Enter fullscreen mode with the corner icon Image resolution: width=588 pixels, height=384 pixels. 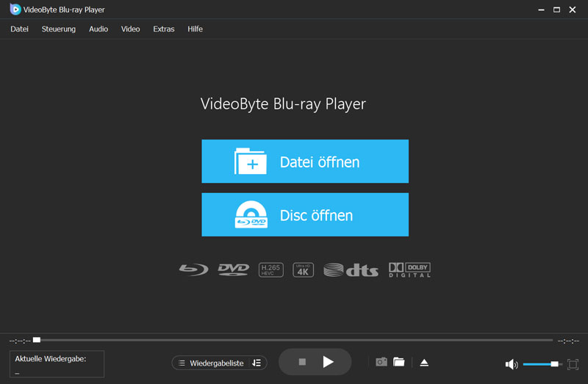click(x=573, y=364)
